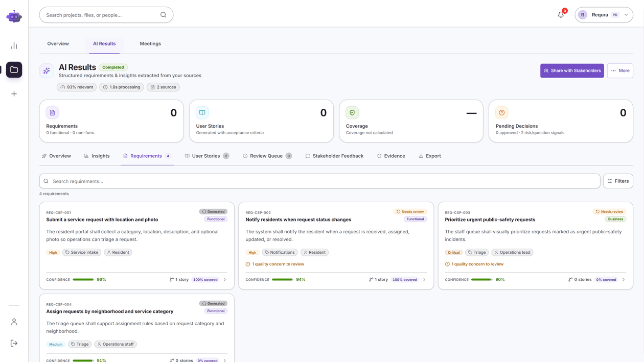Click the Medium priority badge

pyautogui.click(x=56, y=344)
